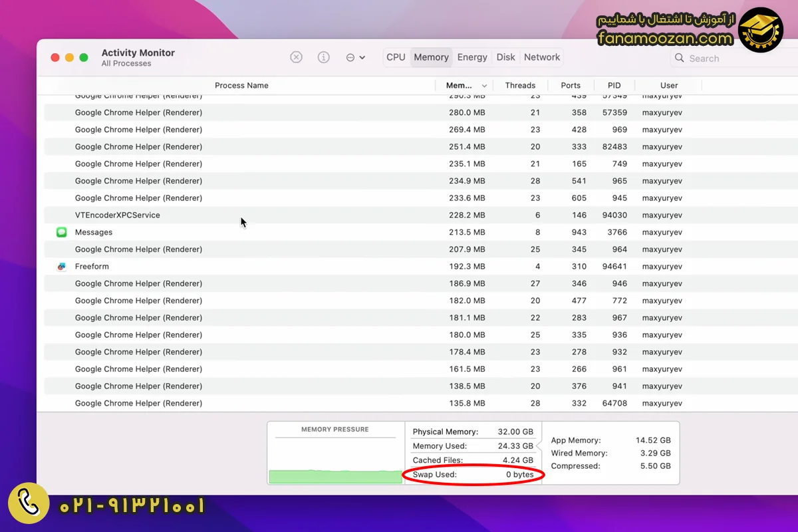Click PID 82483 cell
This screenshot has width=798, height=532.
point(614,147)
